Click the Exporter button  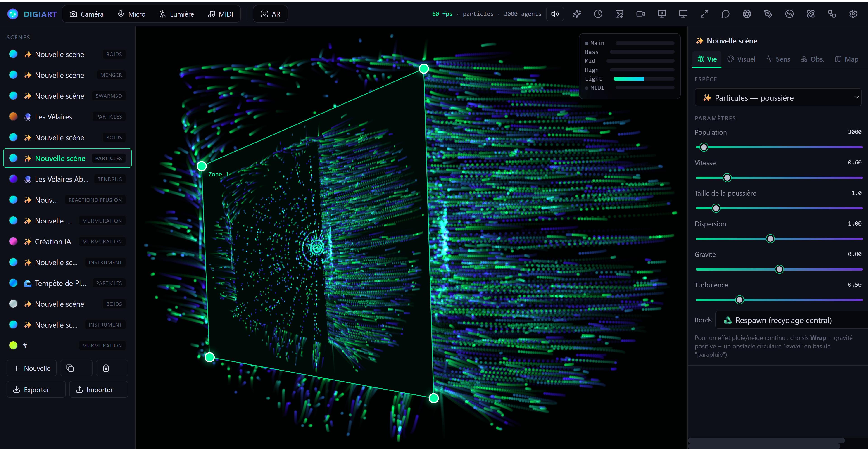point(36,389)
